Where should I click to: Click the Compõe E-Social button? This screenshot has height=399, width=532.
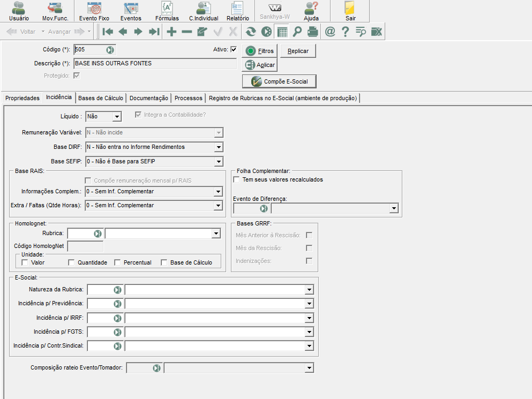(279, 81)
